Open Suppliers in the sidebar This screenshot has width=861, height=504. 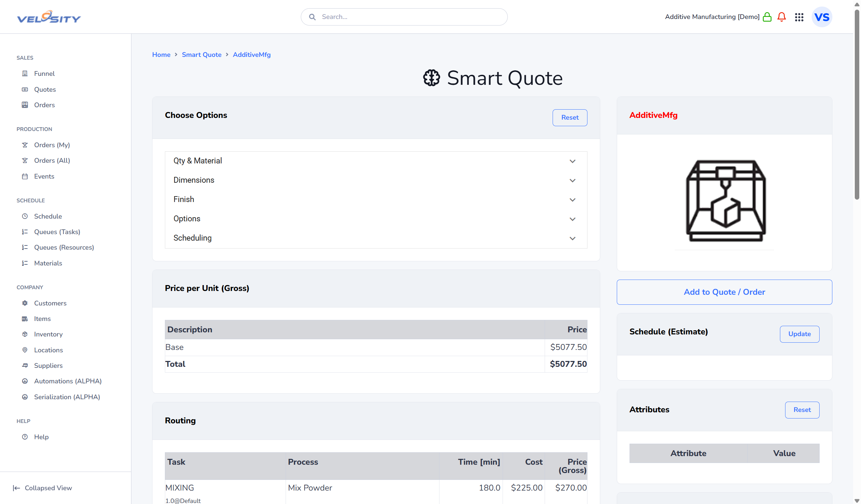pos(48,365)
